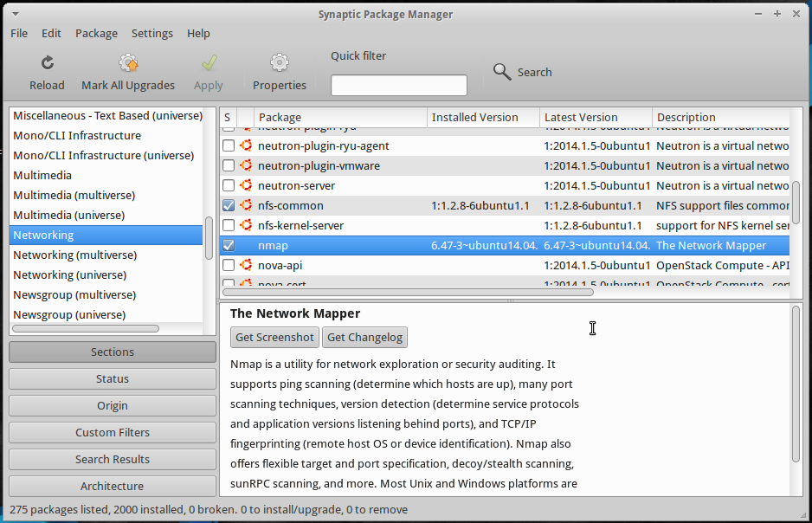The height and width of the screenshot is (523, 812).
Task: Toggle checkbox for neutron-plugin-ryu-agent
Action: pos(229,146)
